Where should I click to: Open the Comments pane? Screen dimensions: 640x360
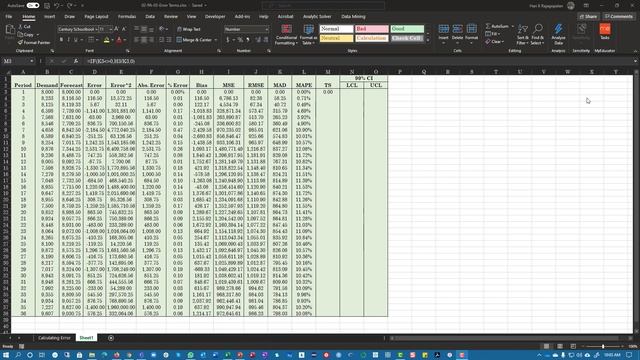(619, 17)
